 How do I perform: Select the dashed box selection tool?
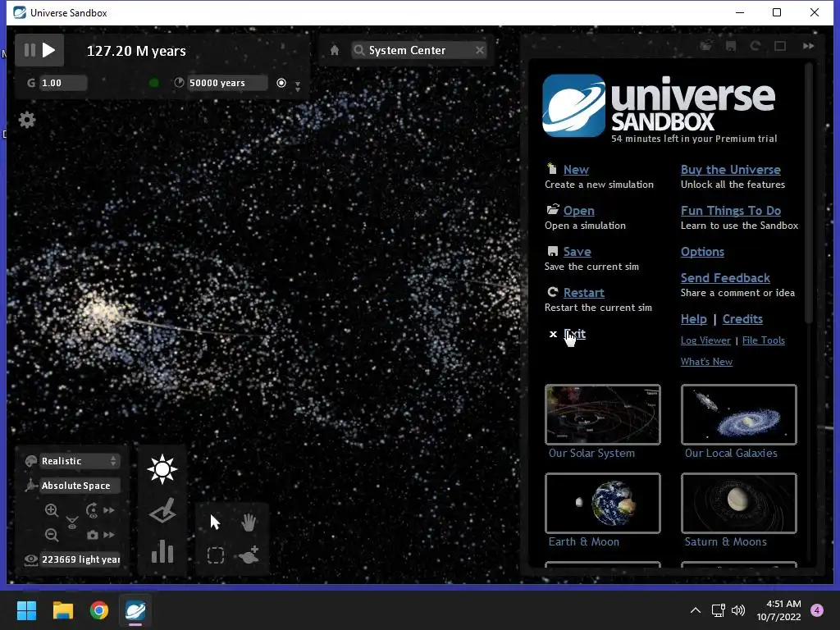[216, 555]
